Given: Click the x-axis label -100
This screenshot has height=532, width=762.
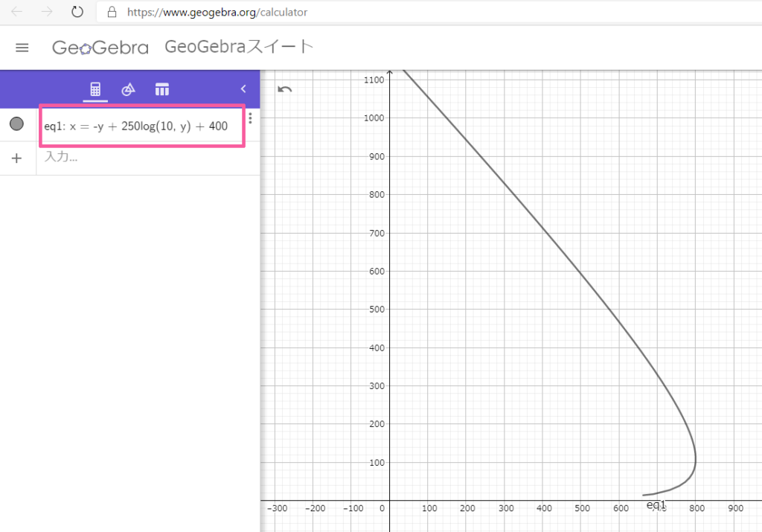Looking at the screenshot, I should point(353,508).
